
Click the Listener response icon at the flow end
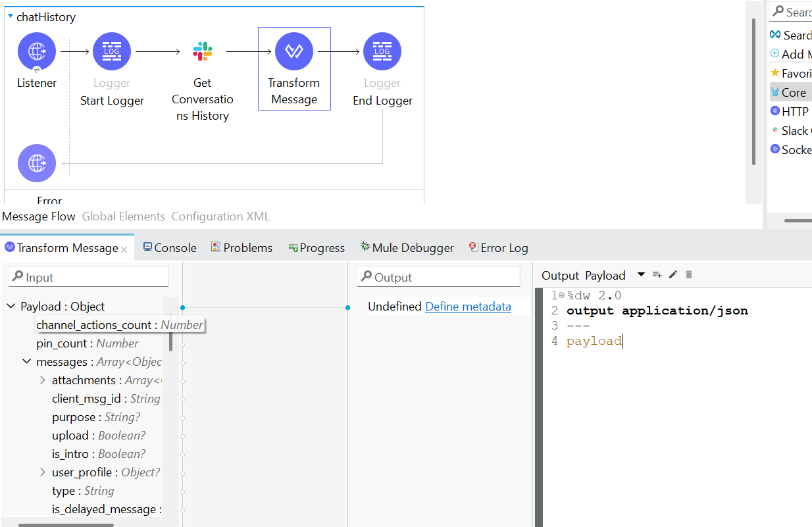pos(37,163)
